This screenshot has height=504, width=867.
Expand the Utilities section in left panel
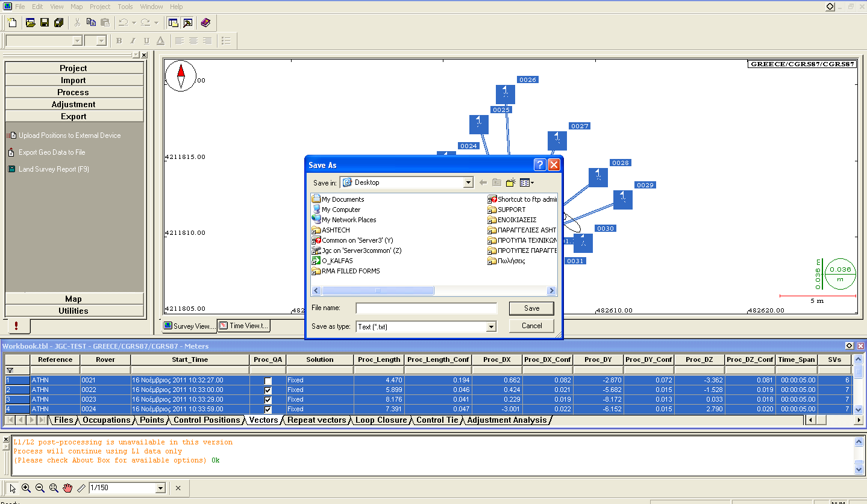(74, 311)
